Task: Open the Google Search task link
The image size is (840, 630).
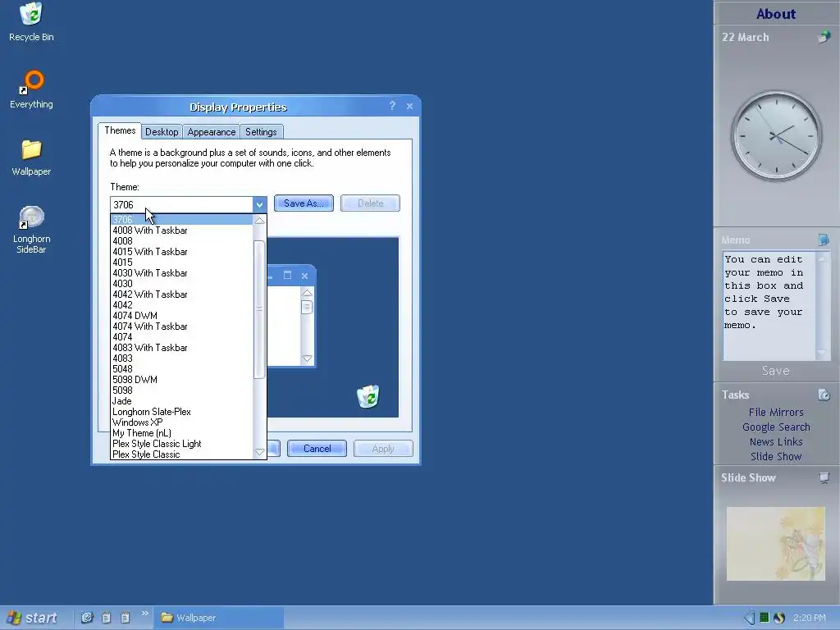Action: coord(776,427)
